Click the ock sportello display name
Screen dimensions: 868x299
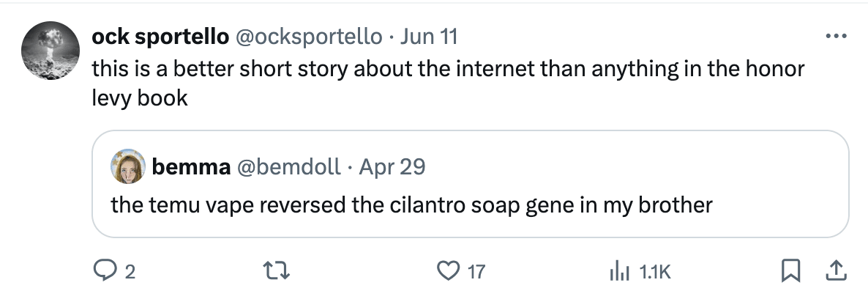[160, 36]
